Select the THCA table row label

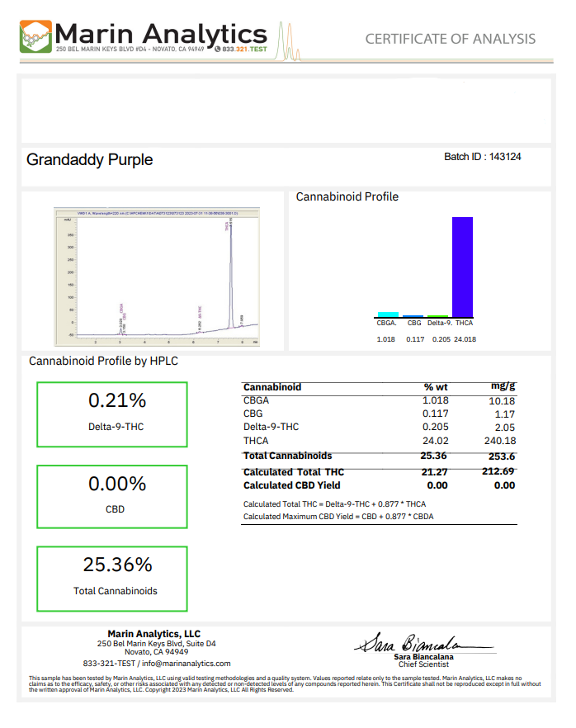tap(256, 441)
